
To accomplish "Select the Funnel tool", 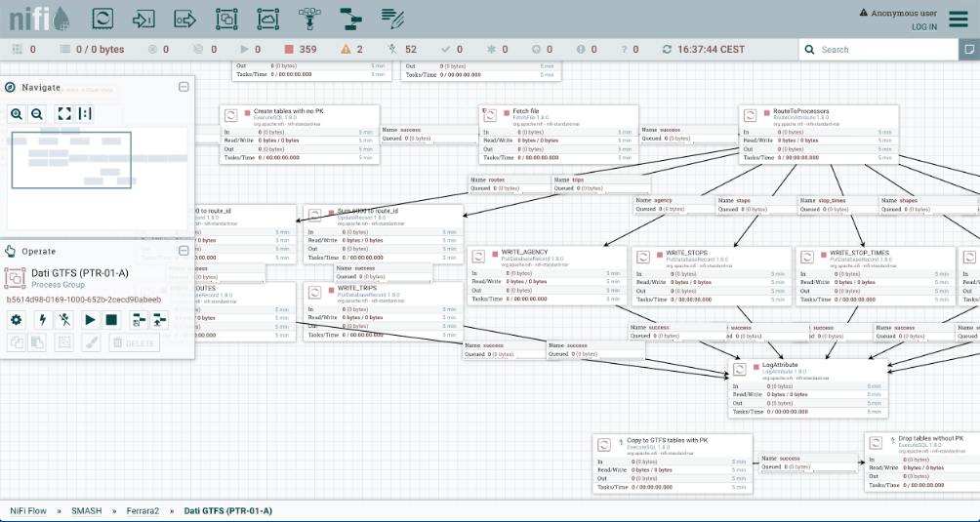I will (x=309, y=19).
